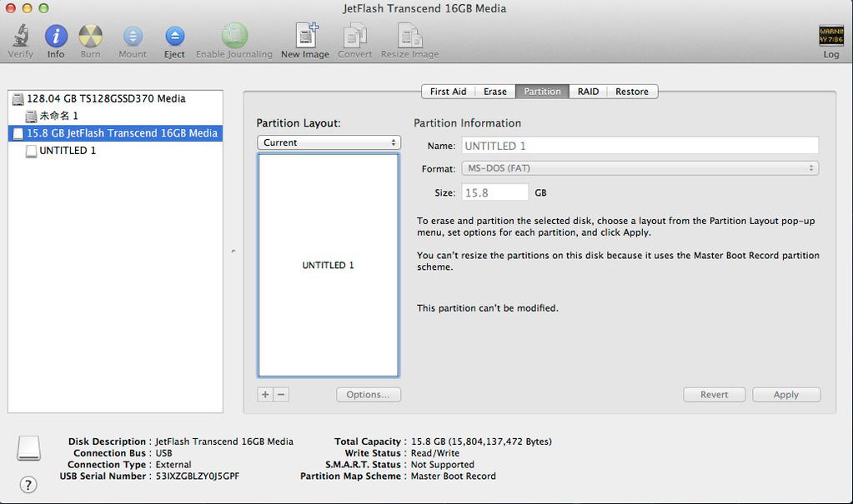Click the Disk Description value JetFlash Transcend

point(224,442)
